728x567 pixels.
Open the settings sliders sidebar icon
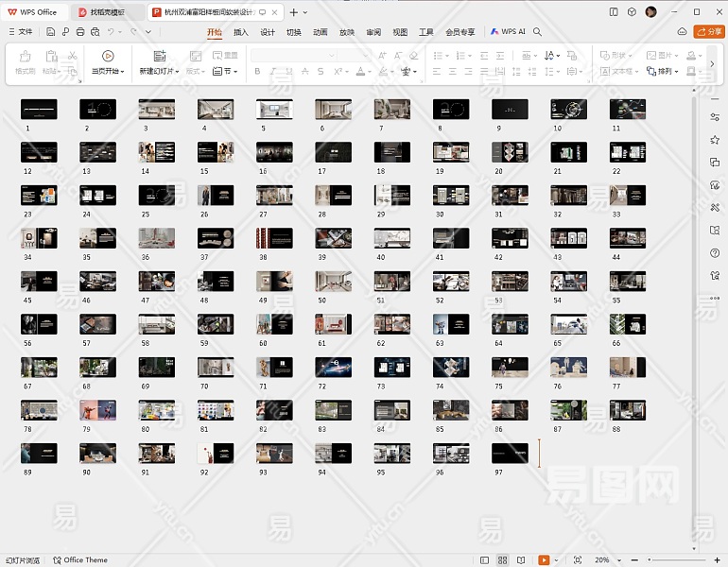coord(715,116)
